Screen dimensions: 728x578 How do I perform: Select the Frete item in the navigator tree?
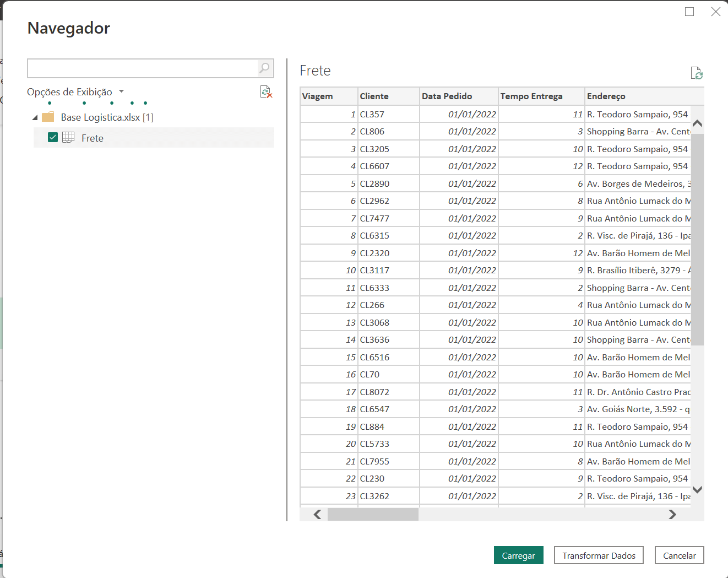click(x=93, y=138)
